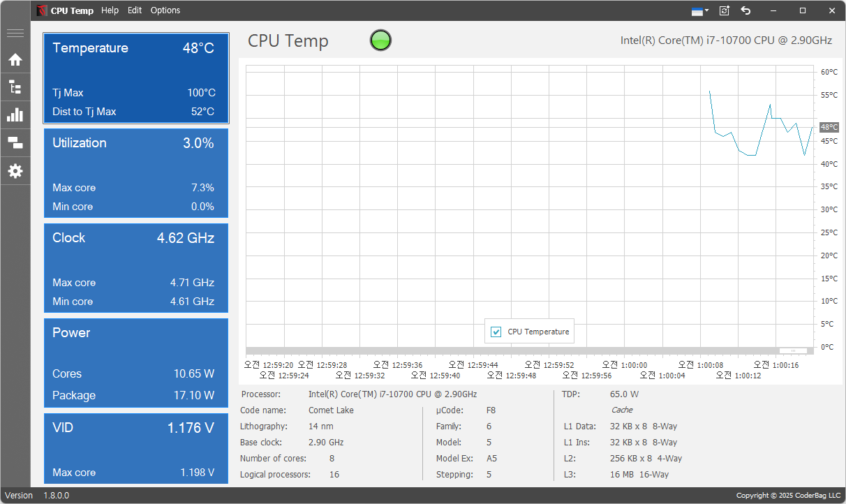Open the settings gear in sidebar
The image size is (846, 504).
point(15,171)
